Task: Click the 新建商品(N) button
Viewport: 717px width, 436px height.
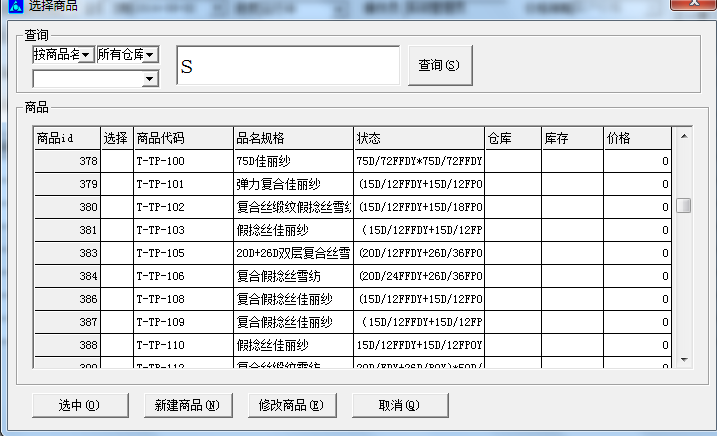Action: 188,405
